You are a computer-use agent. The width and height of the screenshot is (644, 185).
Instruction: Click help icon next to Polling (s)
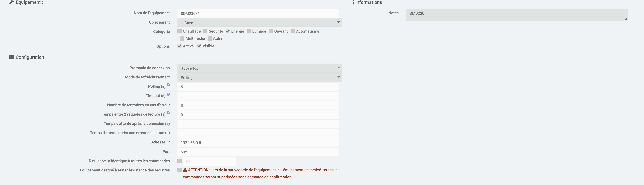[x=168, y=85]
